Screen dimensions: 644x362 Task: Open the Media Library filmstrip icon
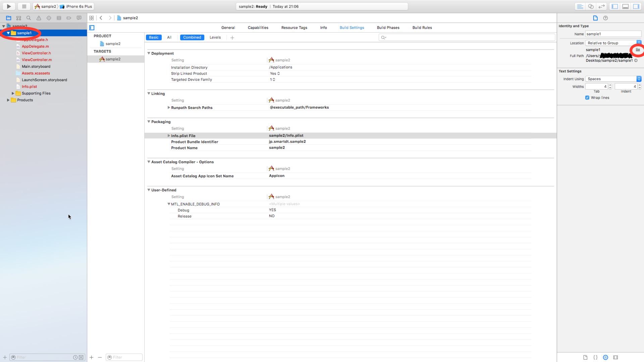pyautogui.click(x=616, y=357)
